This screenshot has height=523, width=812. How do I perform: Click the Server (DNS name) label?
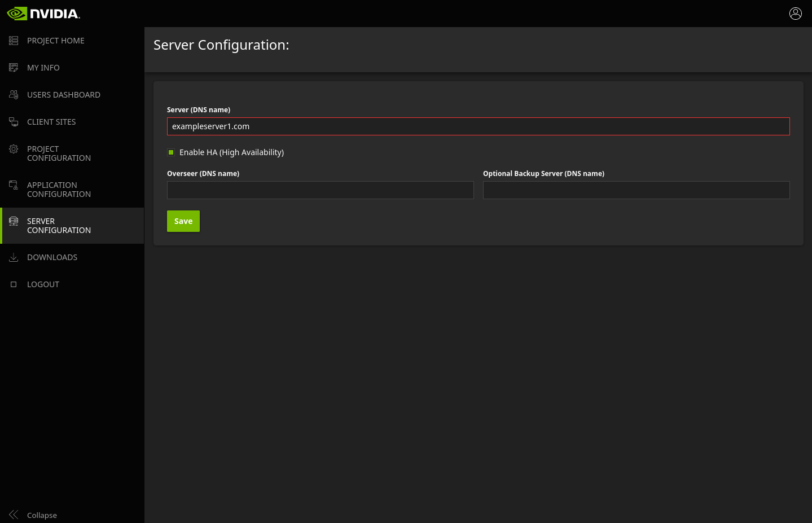click(199, 110)
